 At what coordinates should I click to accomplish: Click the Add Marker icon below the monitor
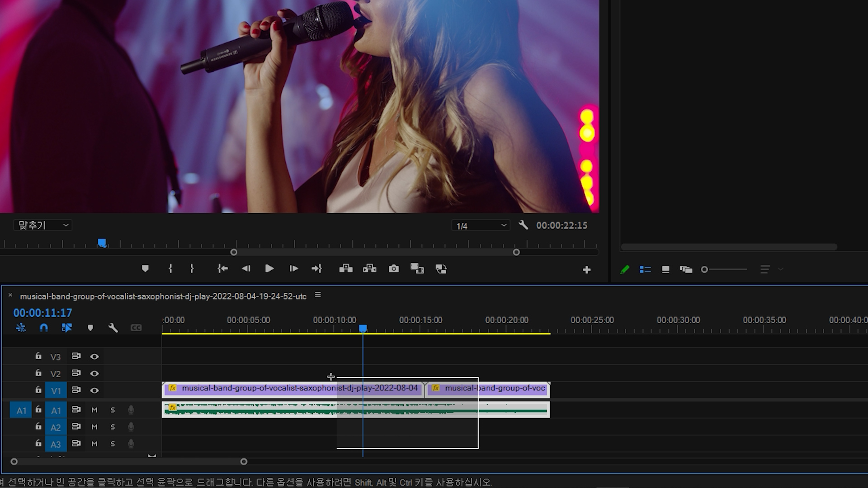[145, 269]
